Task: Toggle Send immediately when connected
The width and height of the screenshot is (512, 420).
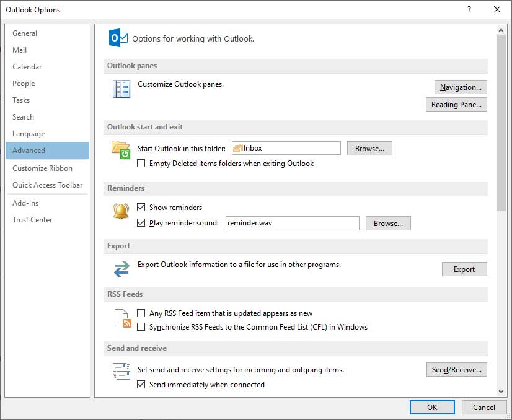Action: 141,385
